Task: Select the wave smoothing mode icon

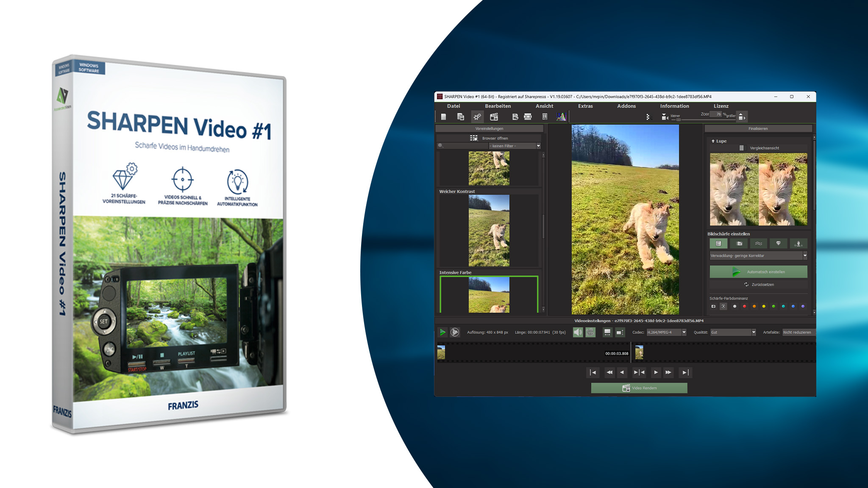Action: pyautogui.click(x=759, y=244)
